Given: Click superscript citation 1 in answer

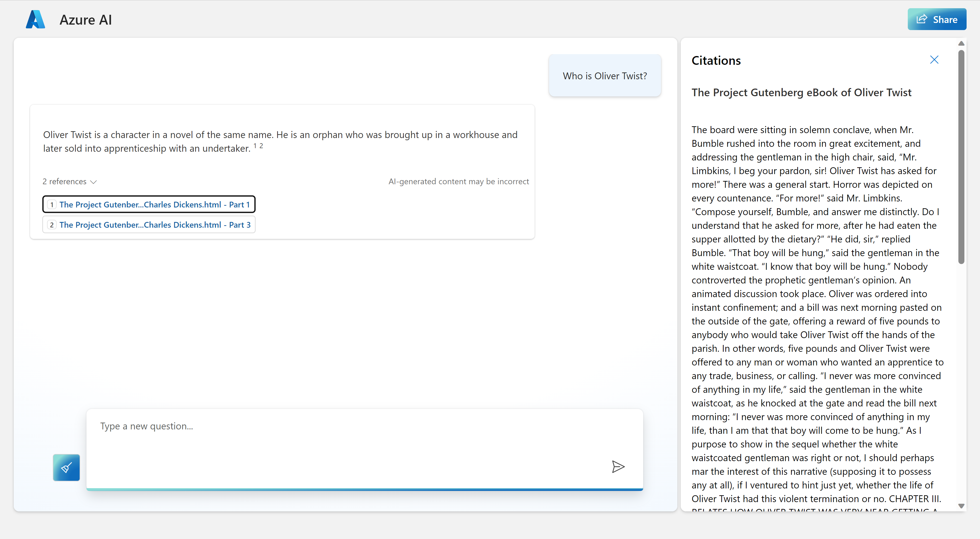Looking at the screenshot, I should click(255, 146).
